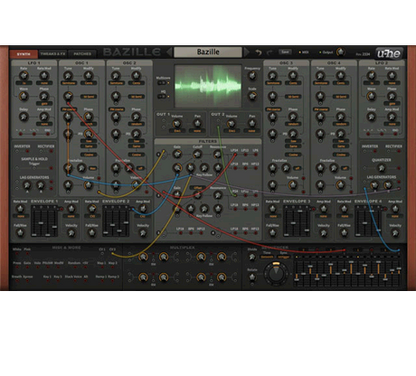
Task: Click the sequencer Rotate knob
Action: [x=252, y=277]
